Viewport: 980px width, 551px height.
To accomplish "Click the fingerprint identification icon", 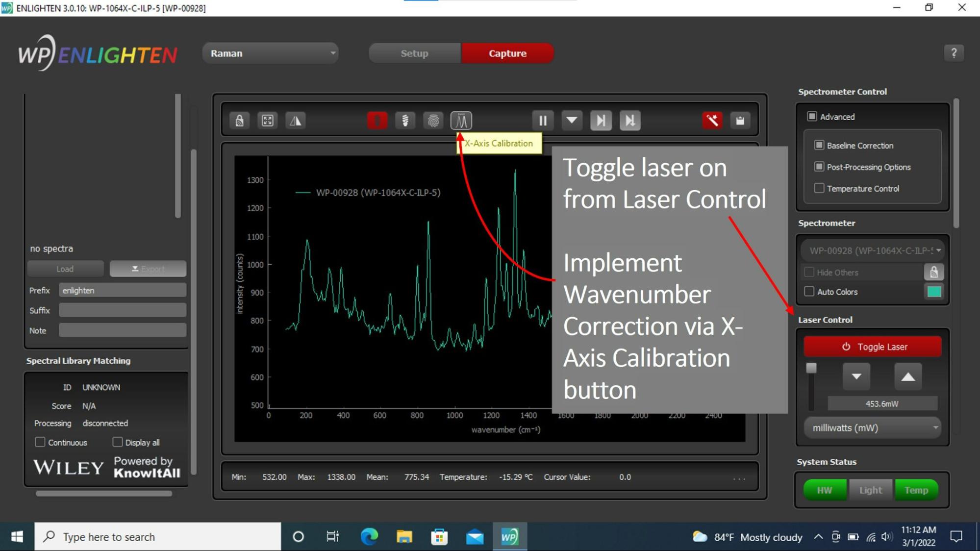I will (433, 121).
